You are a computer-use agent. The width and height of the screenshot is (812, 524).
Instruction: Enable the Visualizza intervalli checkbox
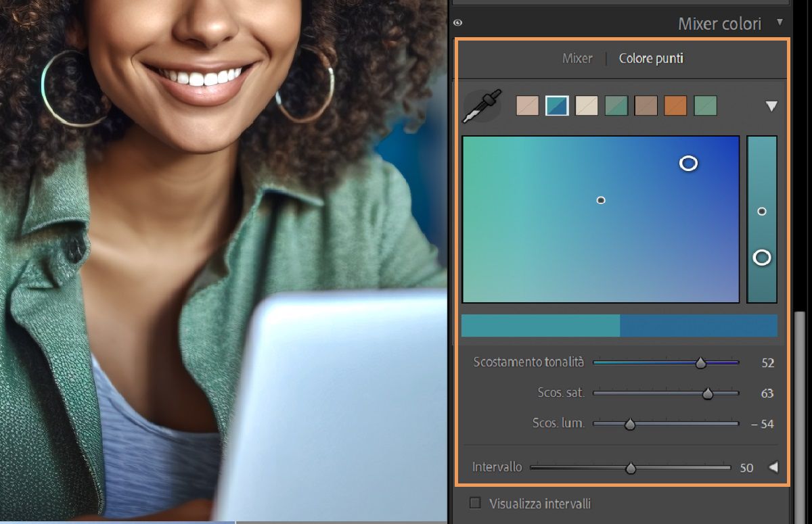tap(475, 503)
